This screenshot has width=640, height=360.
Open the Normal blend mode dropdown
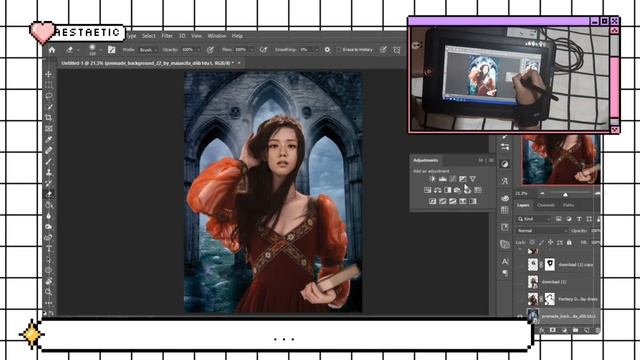click(542, 231)
